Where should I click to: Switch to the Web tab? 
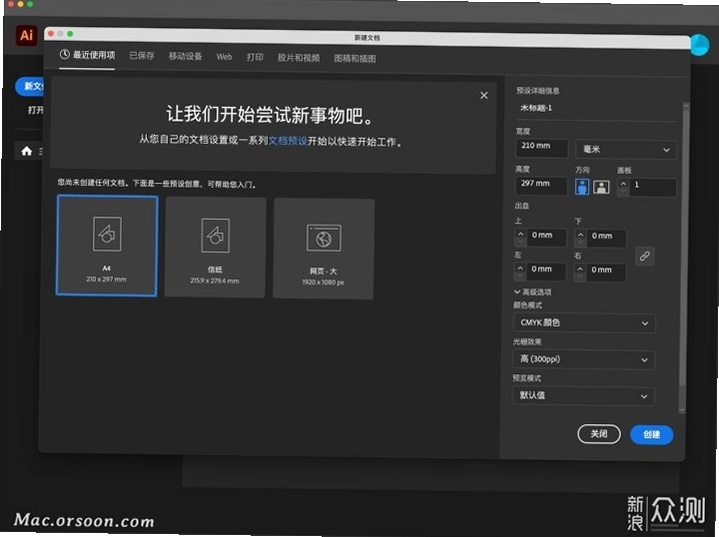224,57
